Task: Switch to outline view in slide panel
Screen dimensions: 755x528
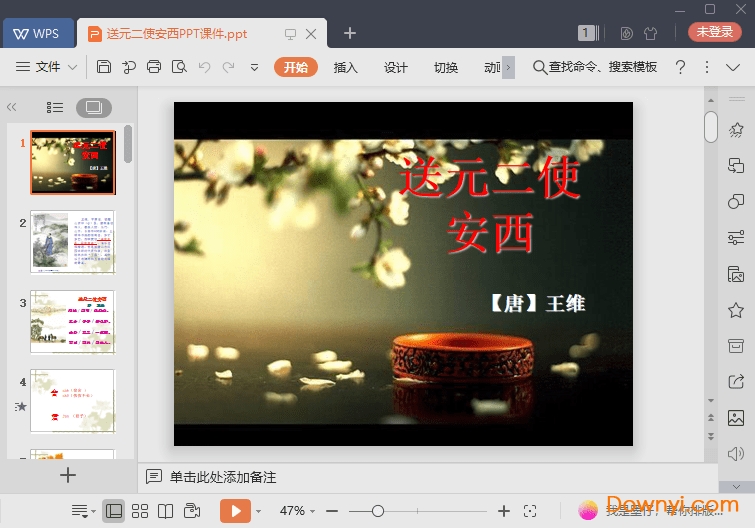Action: point(54,107)
